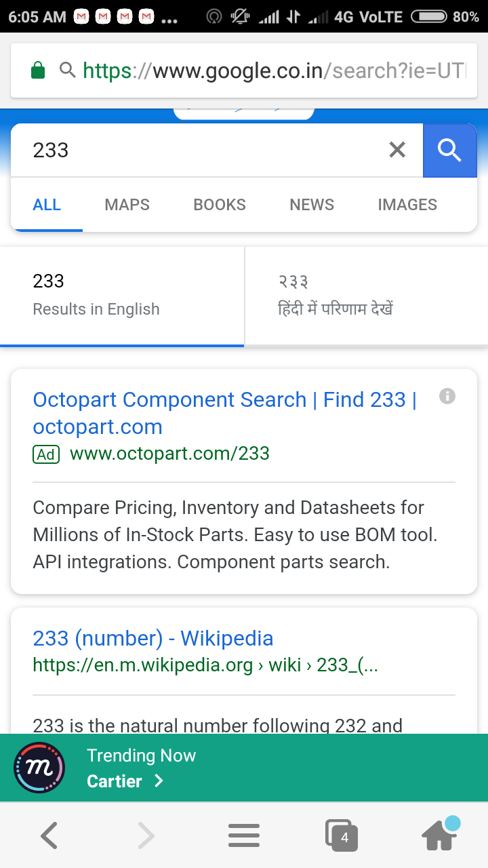Tap the home icon with notification dot

pos(439,835)
